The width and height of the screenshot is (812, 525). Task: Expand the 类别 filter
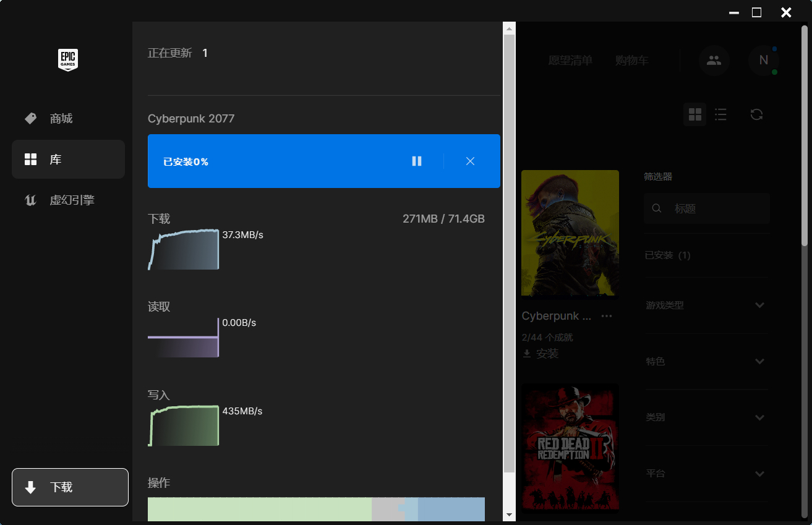coord(706,417)
